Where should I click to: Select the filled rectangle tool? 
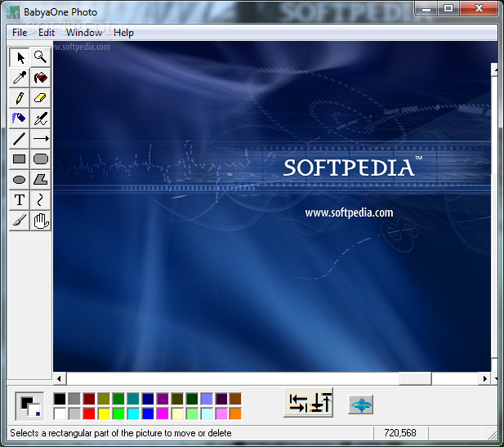tap(20, 159)
